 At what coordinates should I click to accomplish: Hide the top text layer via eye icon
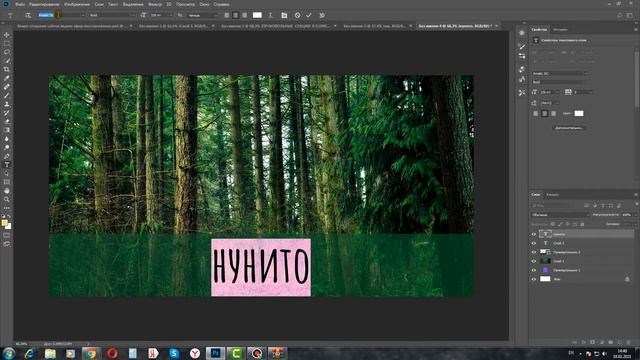(x=533, y=234)
